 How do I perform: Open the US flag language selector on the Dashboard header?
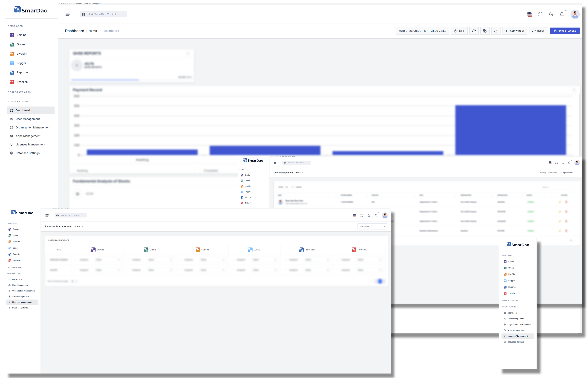[530, 14]
